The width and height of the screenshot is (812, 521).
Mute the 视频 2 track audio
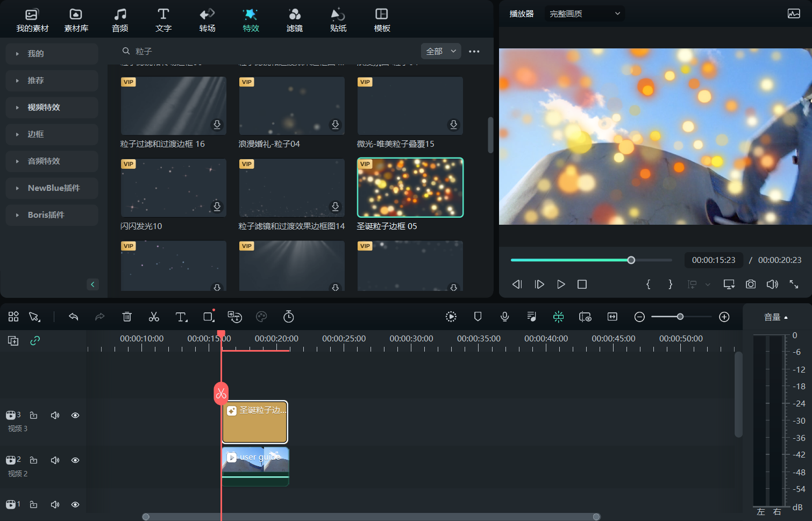(x=55, y=460)
